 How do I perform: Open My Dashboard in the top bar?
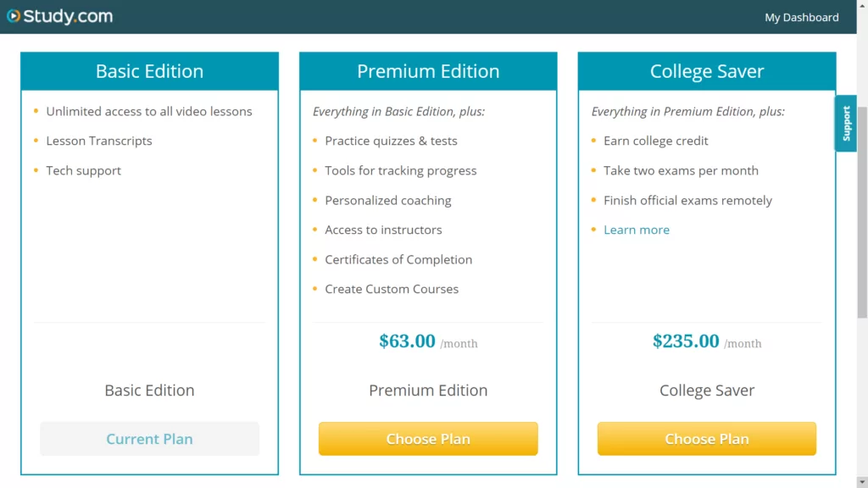click(801, 17)
